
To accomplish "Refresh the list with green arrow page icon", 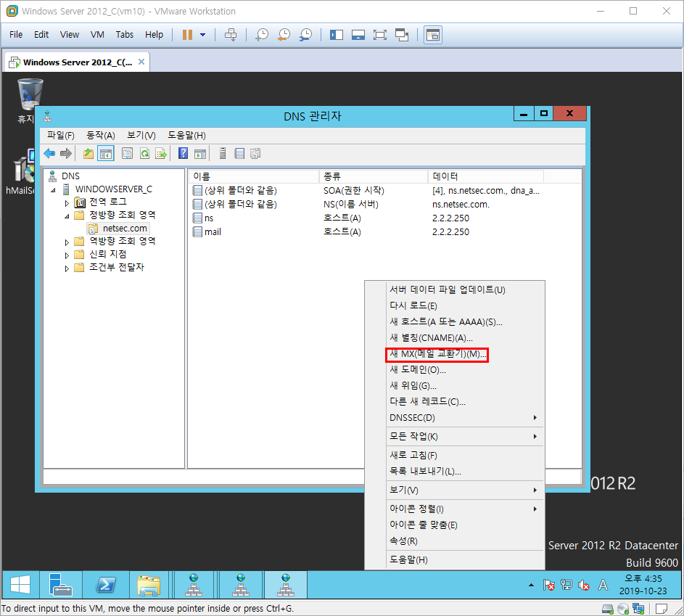I will pos(144,154).
